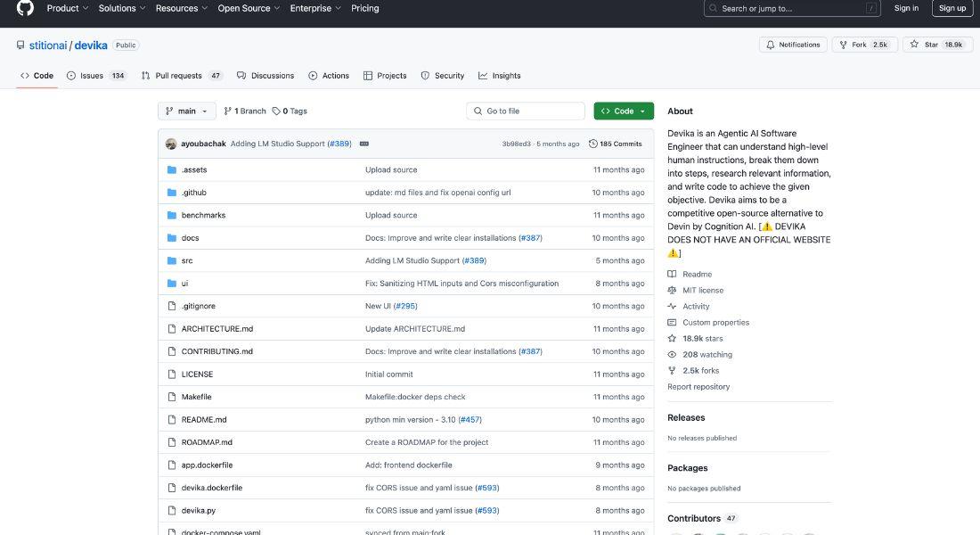The width and height of the screenshot is (980, 535).
Task: Click the repository icon beside stitionai
Action: (x=20, y=45)
